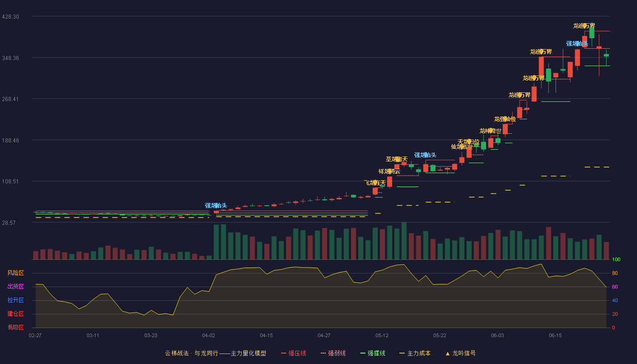This screenshot has height=364, width=637.
Task: Click the lowest 龙巡万界 signal near 268.41 level
Action: (520, 95)
